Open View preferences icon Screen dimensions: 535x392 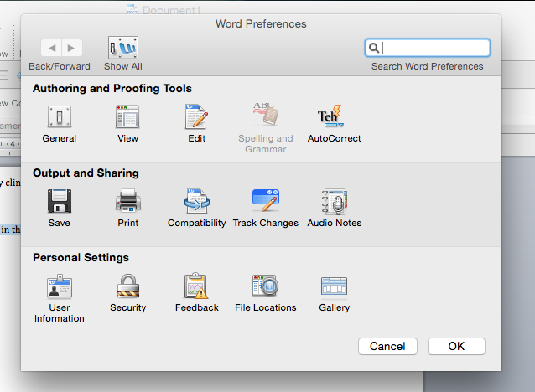pos(127,116)
